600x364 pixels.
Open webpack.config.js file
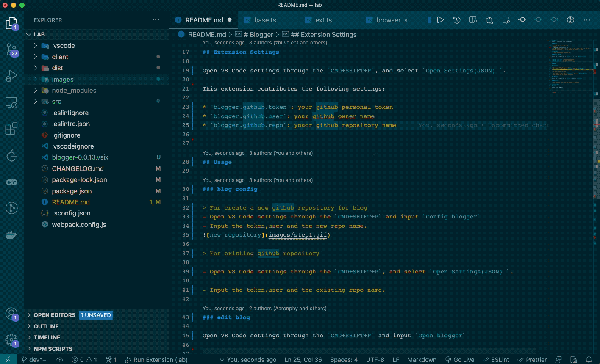[x=97, y=224]
